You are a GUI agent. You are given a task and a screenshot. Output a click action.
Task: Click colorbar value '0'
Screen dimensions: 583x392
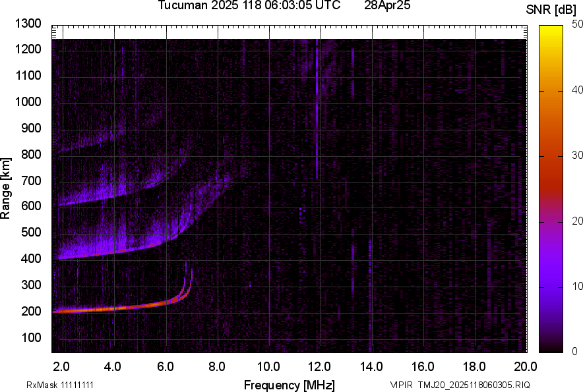click(x=575, y=351)
